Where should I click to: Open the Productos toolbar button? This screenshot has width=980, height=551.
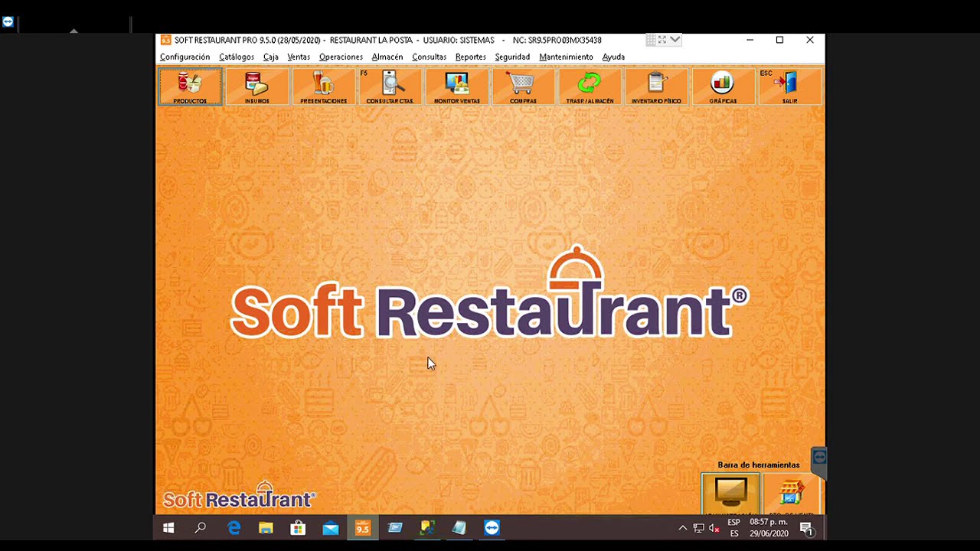190,86
